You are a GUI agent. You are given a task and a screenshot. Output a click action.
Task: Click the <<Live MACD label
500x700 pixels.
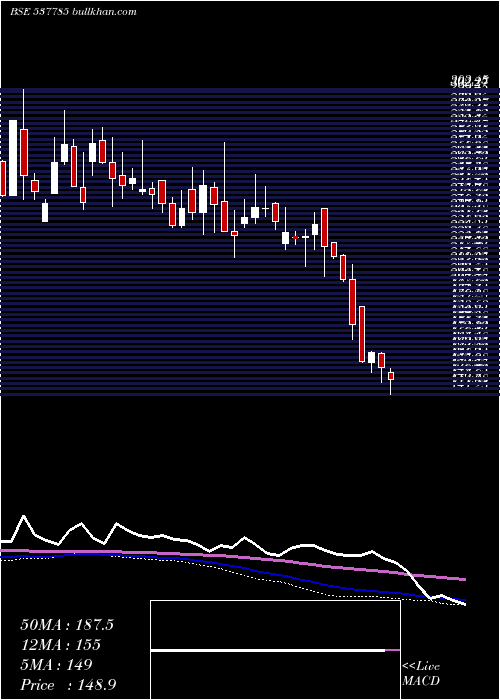421,674
